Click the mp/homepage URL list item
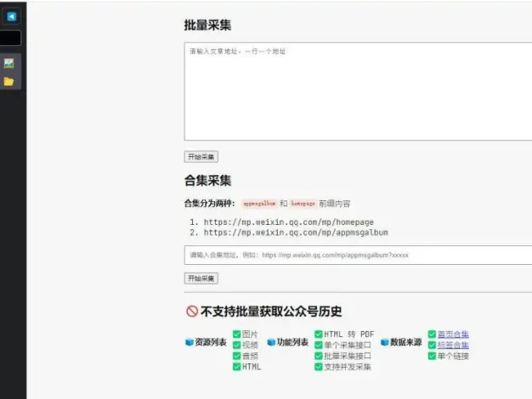The height and width of the screenshot is (399, 532). tap(288, 222)
